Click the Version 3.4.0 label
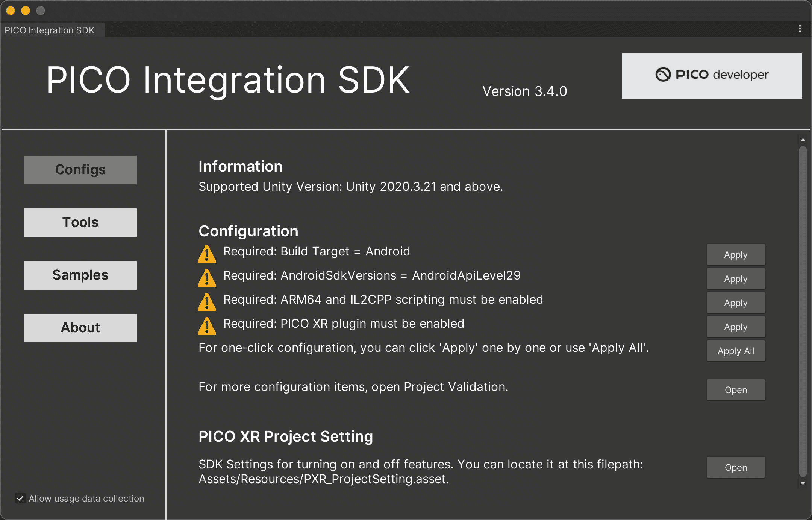Viewport: 812px width, 520px height. click(x=524, y=91)
